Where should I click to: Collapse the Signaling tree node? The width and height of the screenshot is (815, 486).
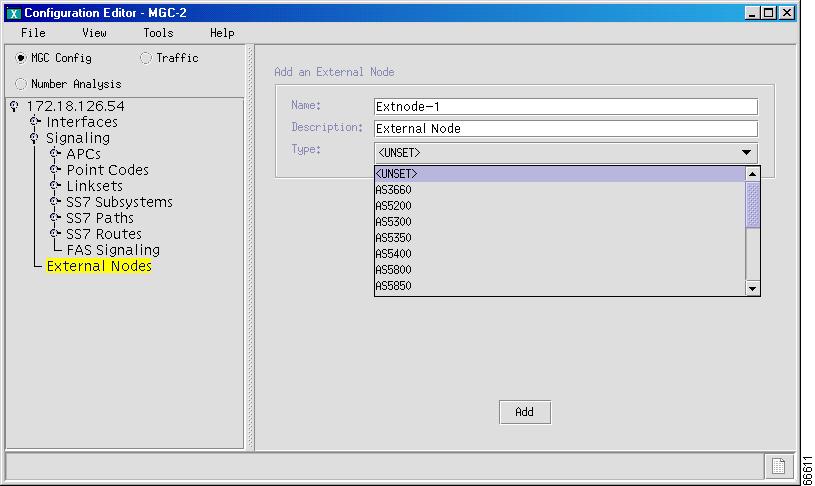pos(34,138)
